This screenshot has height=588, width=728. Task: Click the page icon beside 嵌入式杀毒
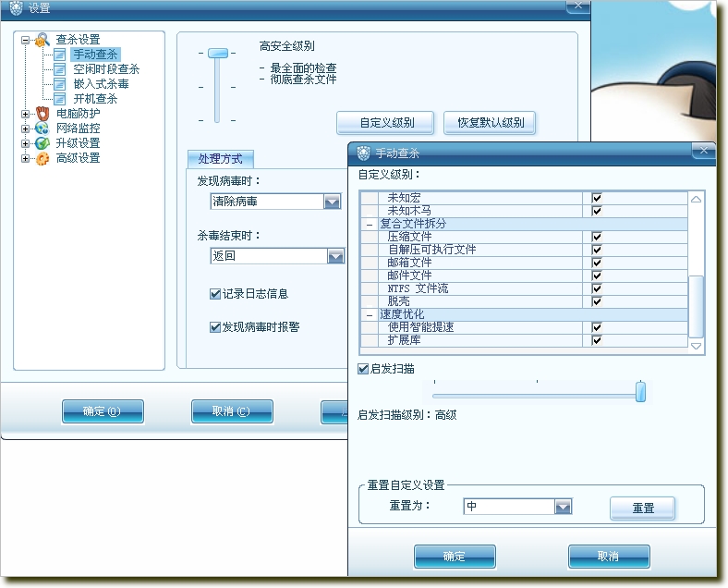(x=59, y=84)
